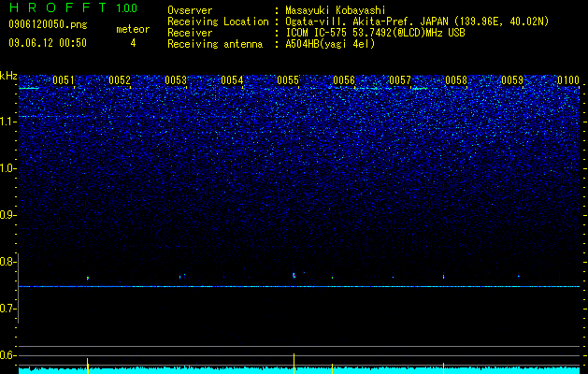Click the date 09.06.12 00:50 text
Screen dimensions: 588x374
[48, 43]
